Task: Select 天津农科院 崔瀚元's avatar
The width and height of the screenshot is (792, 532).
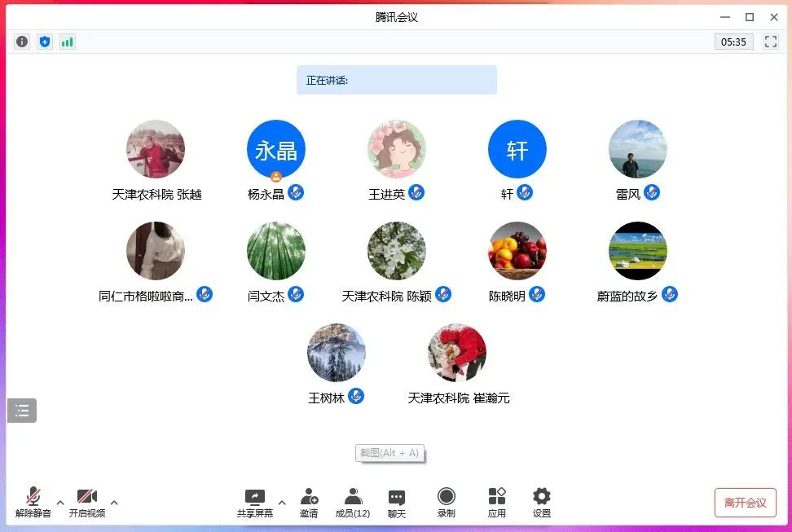Action: pos(456,353)
